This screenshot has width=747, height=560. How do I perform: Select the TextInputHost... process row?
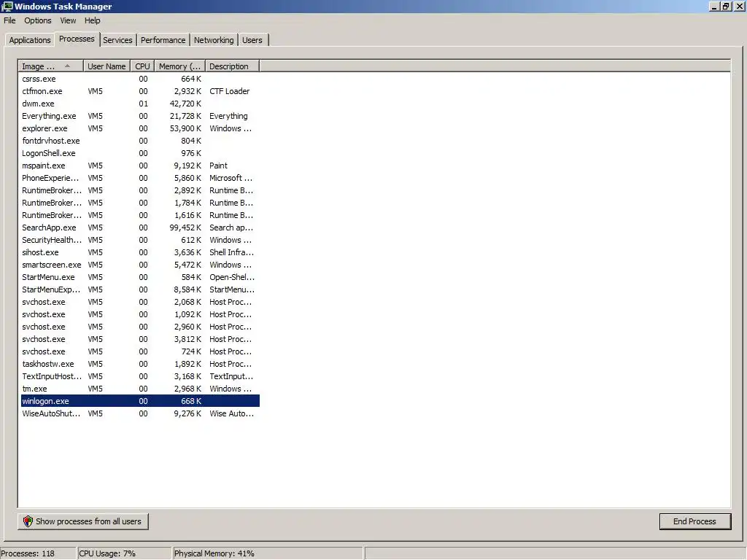coord(140,376)
